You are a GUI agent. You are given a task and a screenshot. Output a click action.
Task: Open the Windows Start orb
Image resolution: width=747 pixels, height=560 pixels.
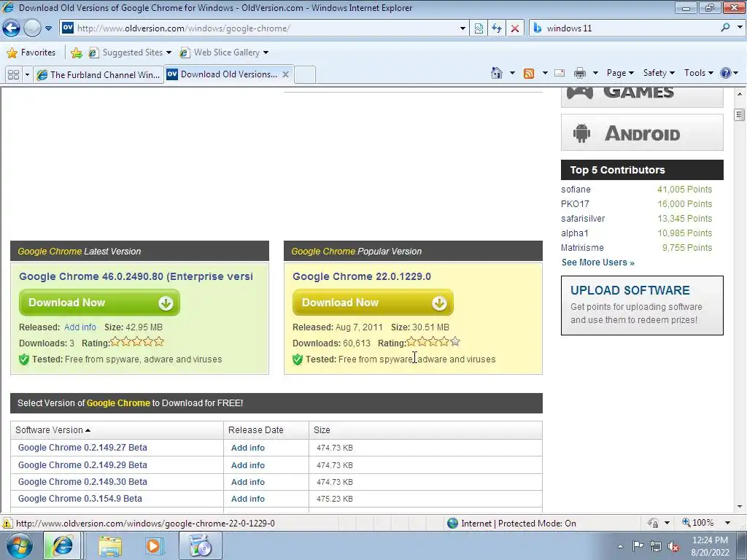(x=19, y=545)
